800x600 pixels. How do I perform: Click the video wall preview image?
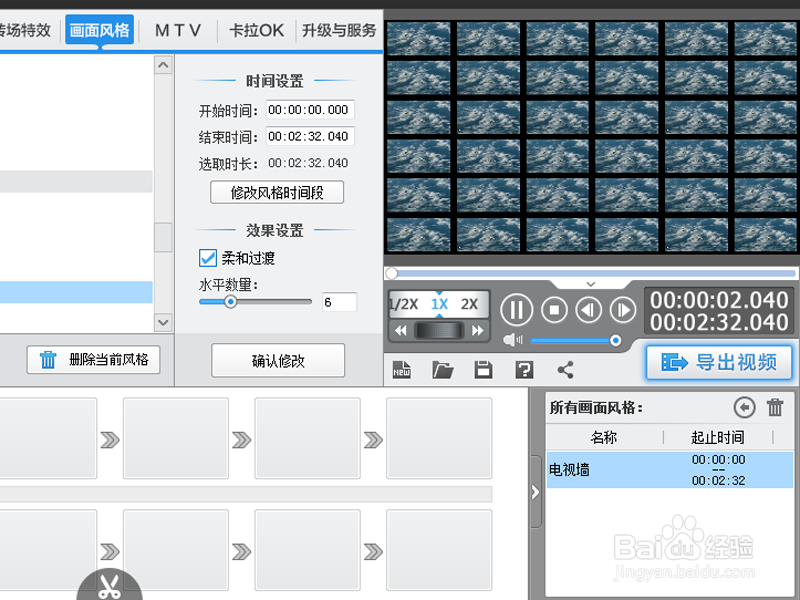tap(592, 137)
